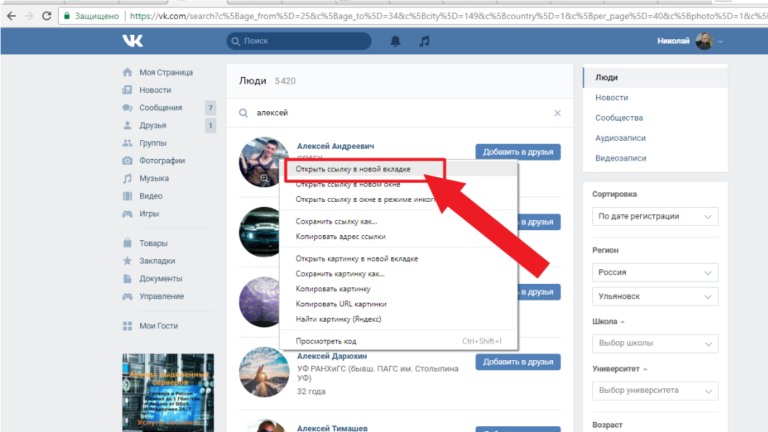The image size is (768, 432).
Task: Select Копировать URL картинки
Action: pyautogui.click(x=399, y=304)
